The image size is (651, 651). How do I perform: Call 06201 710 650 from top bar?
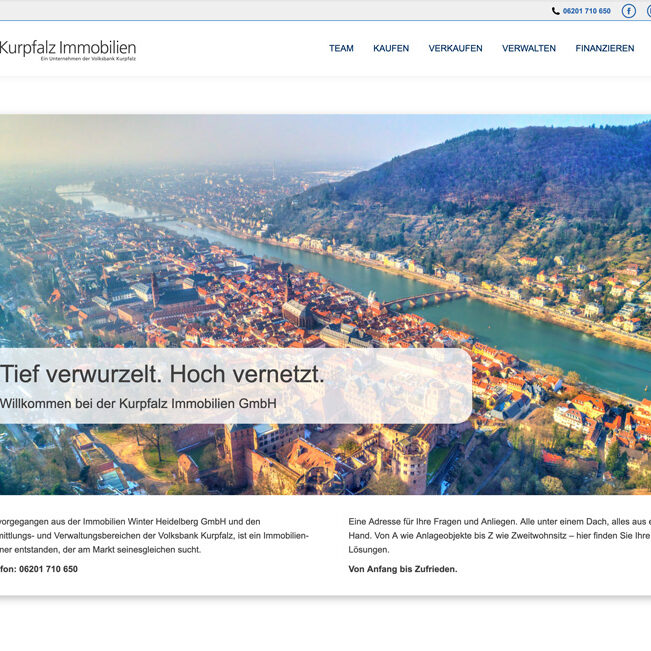pyautogui.click(x=587, y=11)
